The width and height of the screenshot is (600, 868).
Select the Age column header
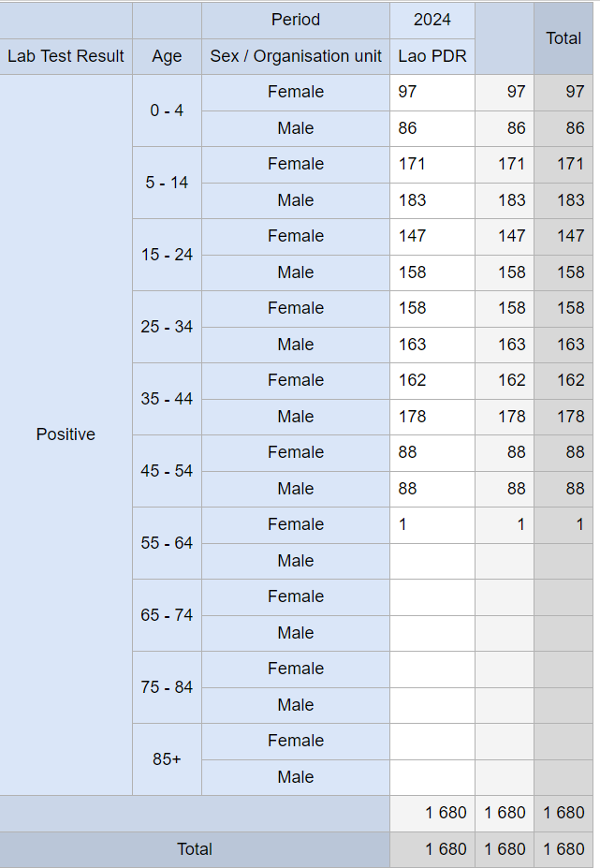tap(167, 56)
